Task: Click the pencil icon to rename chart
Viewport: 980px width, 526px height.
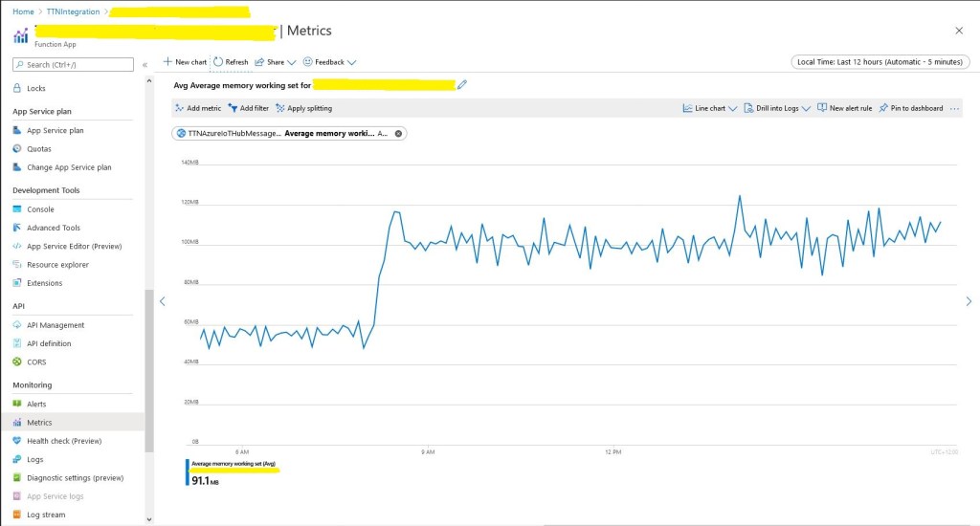Action: tap(462, 85)
